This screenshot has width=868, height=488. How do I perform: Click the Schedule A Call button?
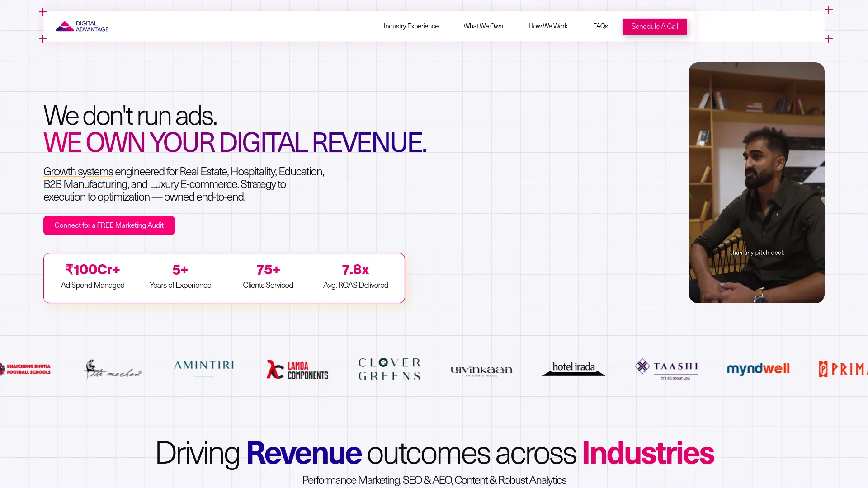tap(655, 27)
